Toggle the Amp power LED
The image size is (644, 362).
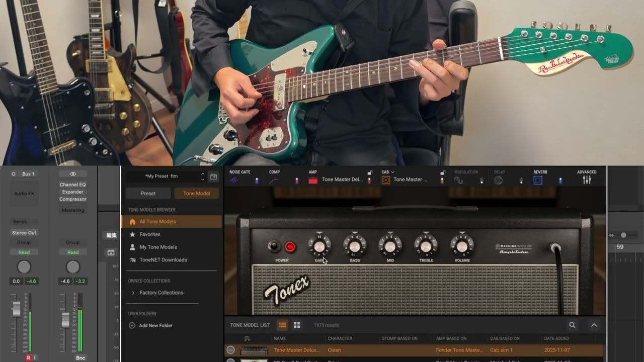pos(369,180)
